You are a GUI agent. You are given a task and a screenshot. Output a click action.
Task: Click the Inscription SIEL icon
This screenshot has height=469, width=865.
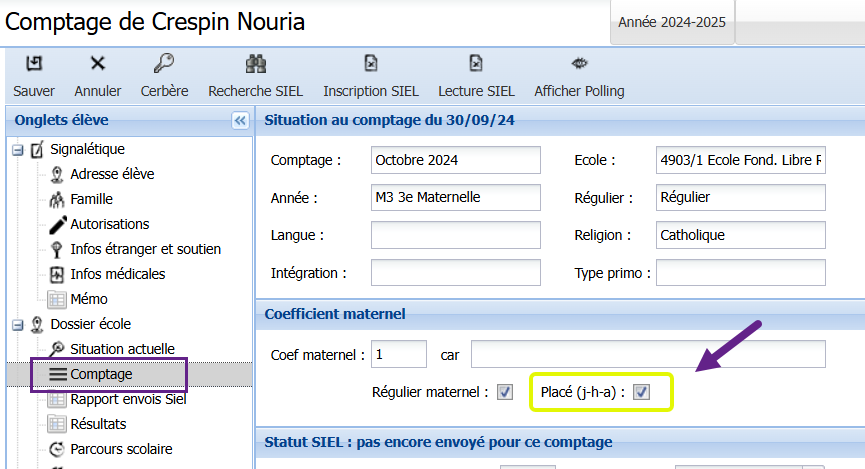point(370,64)
